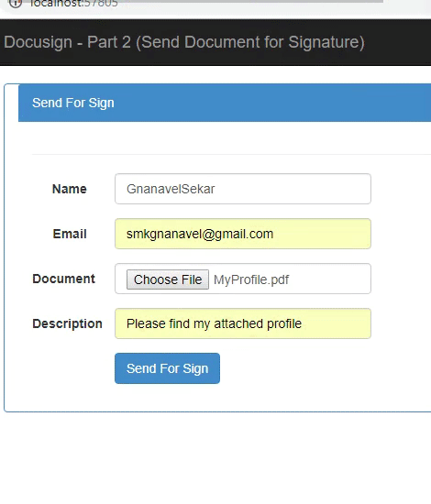The image size is (431, 504).
Task: Focus the Description input field
Action: click(243, 323)
